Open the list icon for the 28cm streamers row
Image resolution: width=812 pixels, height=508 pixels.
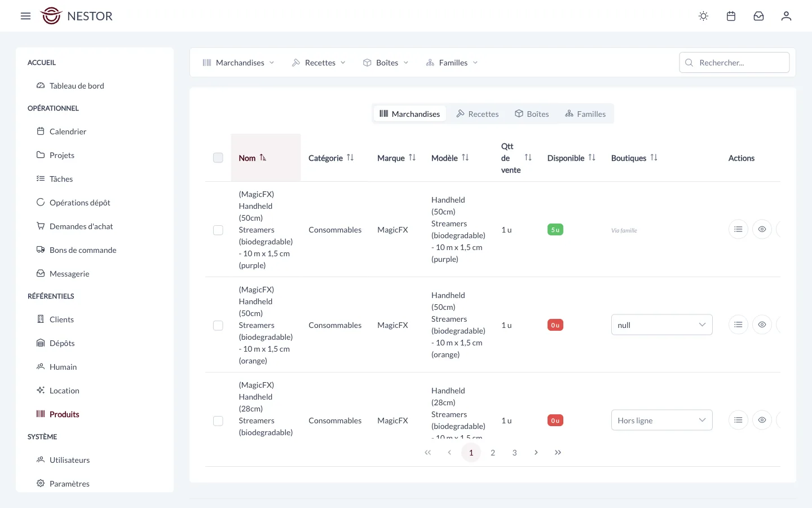[738, 420]
